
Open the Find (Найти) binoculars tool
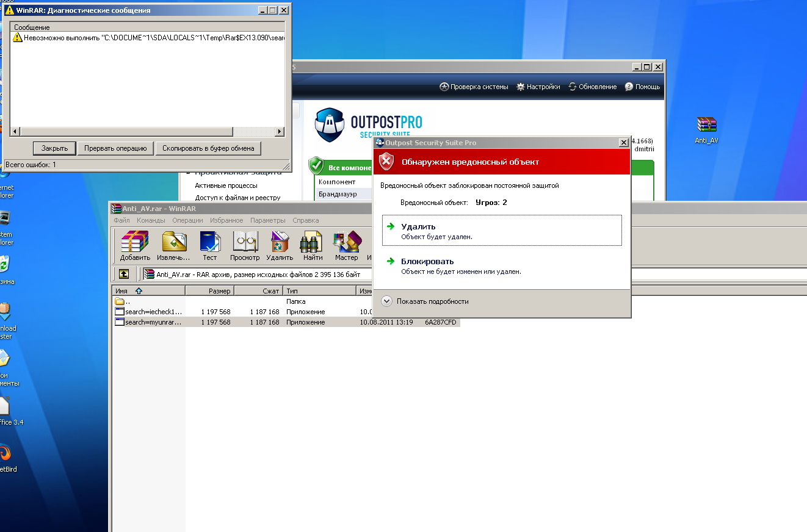[313, 245]
